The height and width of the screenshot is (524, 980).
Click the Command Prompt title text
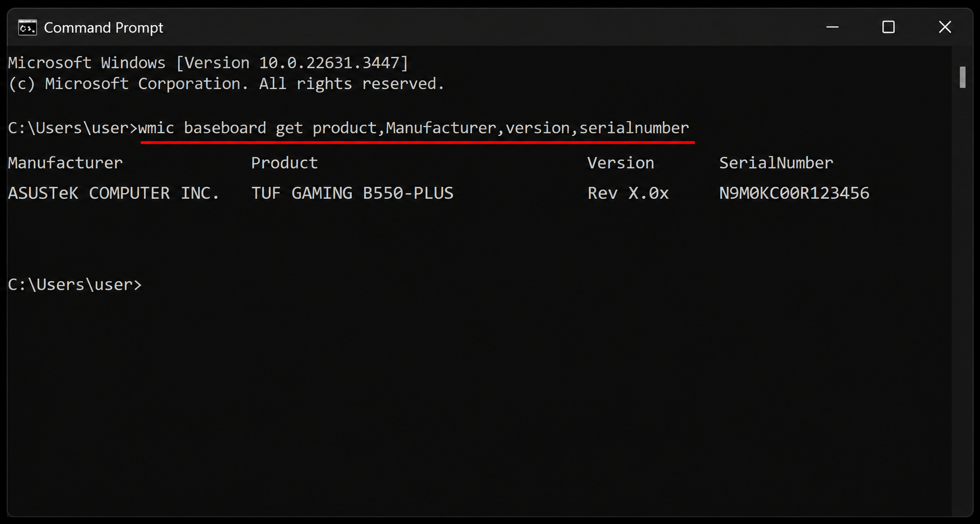(103, 28)
